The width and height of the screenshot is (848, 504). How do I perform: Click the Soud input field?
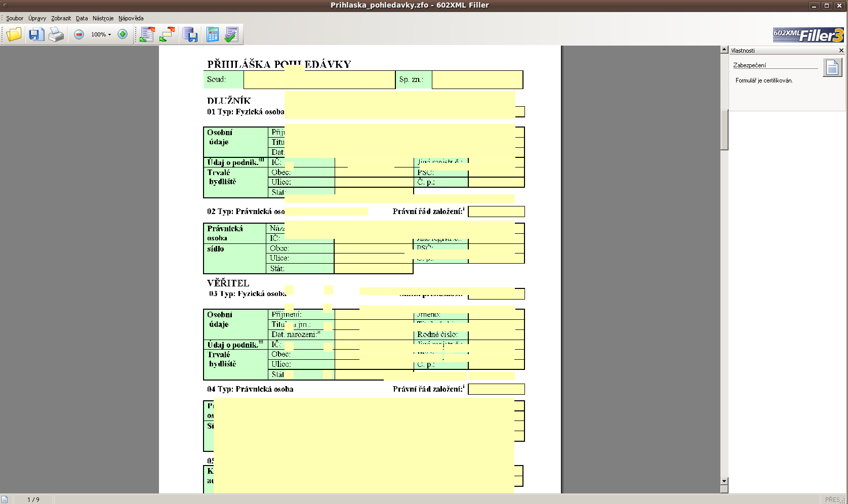pyautogui.click(x=319, y=80)
